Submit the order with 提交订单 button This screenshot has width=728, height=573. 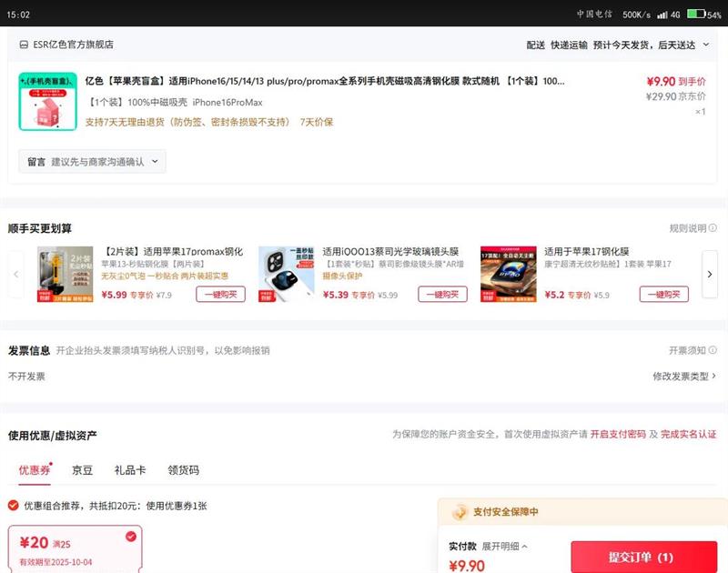(x=643, y=557)
